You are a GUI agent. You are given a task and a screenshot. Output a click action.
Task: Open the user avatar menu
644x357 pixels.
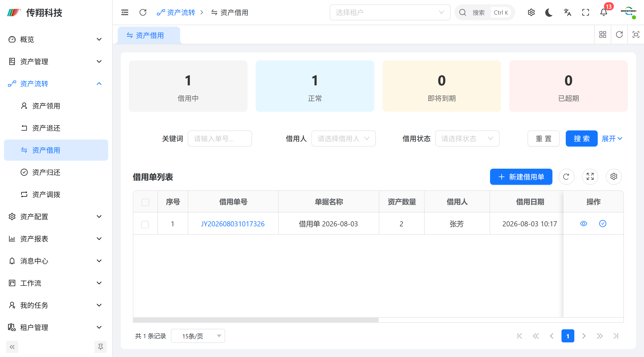click(629, 12)
